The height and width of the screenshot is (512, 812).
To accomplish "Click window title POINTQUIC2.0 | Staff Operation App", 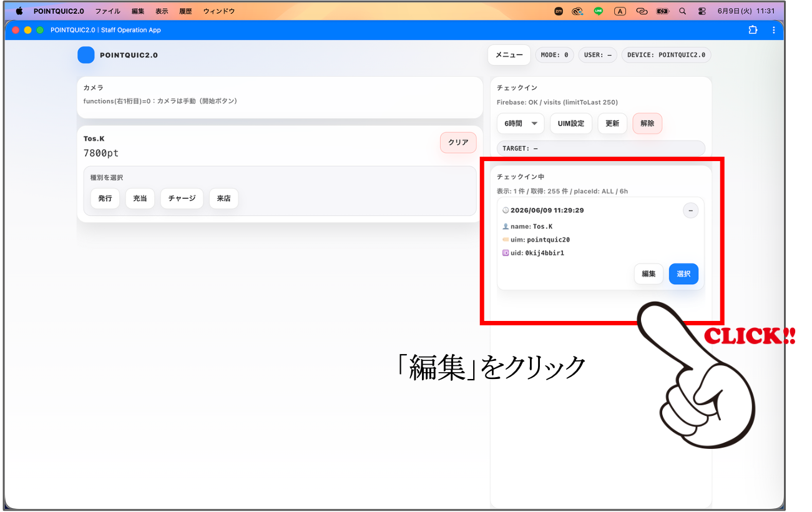I will [x=105, y=30].
